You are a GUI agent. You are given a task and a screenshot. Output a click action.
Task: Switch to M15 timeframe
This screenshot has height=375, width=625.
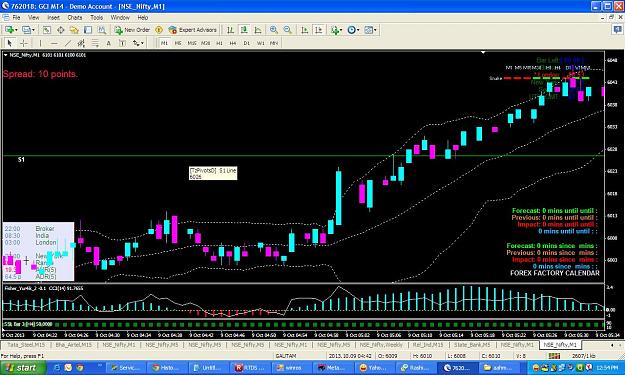[192, 43]
